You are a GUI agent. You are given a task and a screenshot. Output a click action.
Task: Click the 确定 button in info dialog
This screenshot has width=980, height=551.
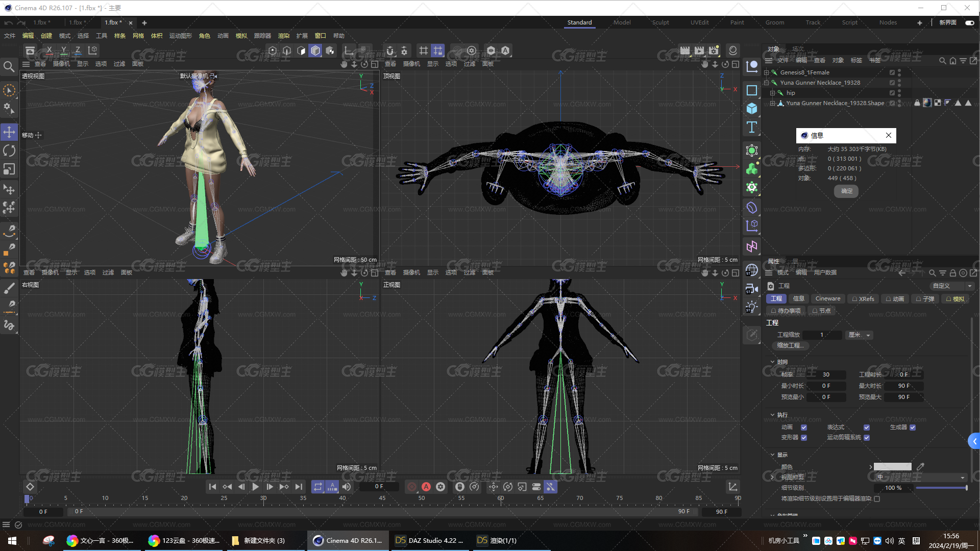tap(846, 191)
